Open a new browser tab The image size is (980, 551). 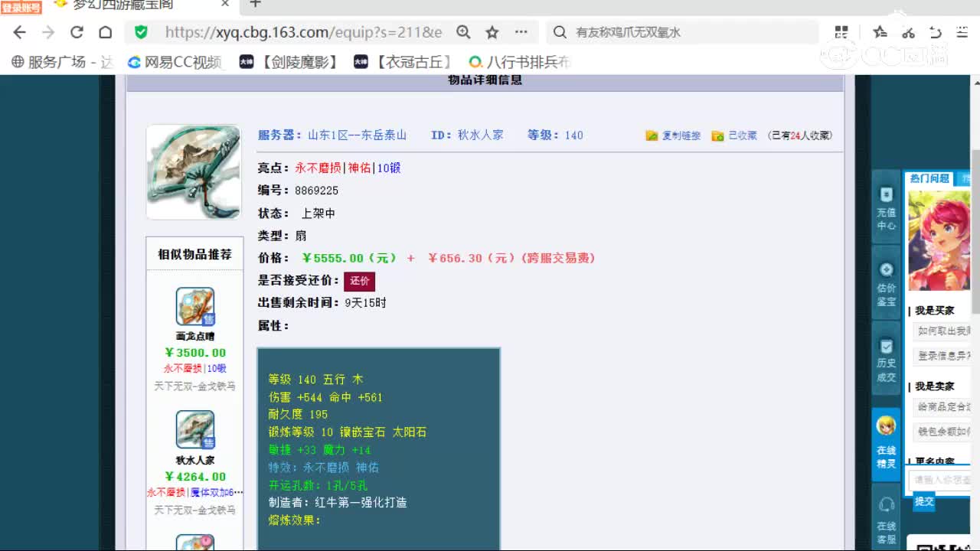256,4
